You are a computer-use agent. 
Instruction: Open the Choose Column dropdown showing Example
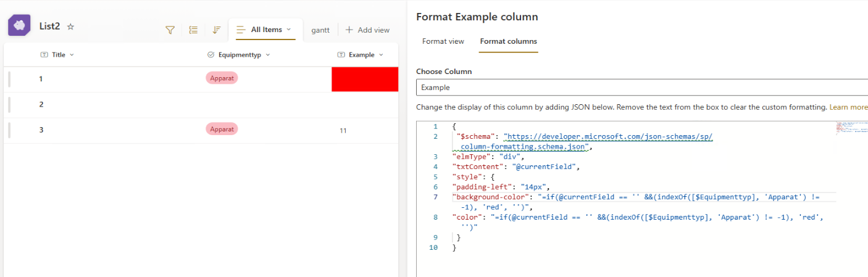[x=642, y=88]
